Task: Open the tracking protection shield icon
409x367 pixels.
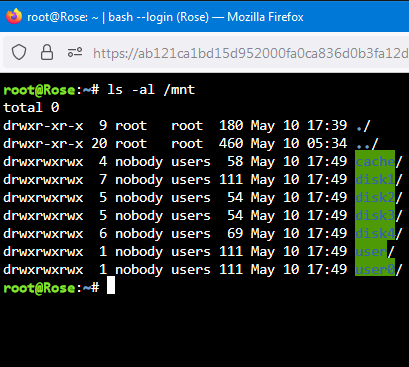Action: point(19,52)
